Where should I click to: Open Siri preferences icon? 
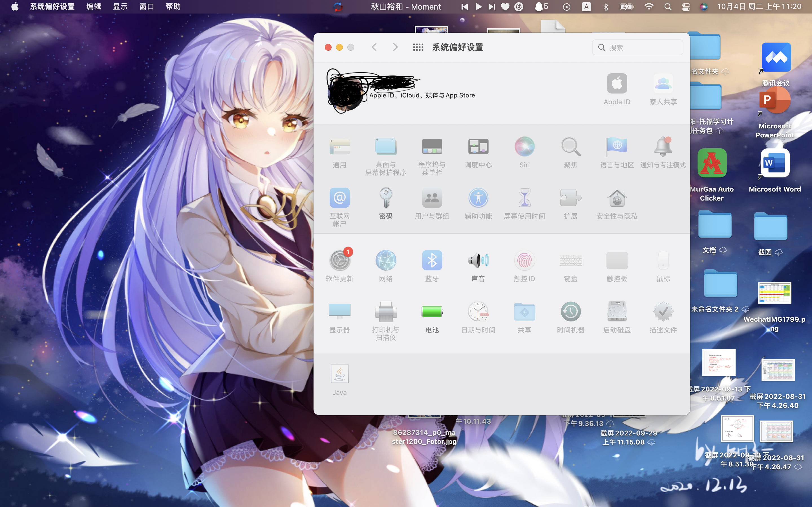click(x=524, y=147)
